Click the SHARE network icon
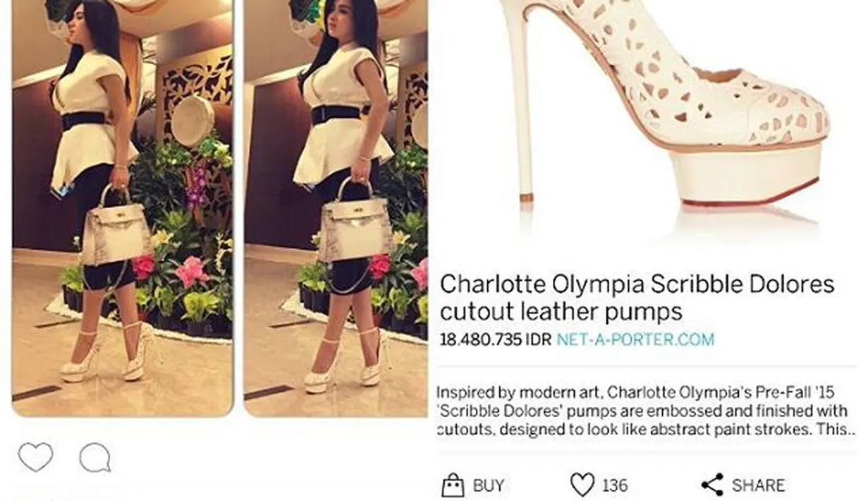The height and width of the screenshot is (501, 868). pos(712,485)
